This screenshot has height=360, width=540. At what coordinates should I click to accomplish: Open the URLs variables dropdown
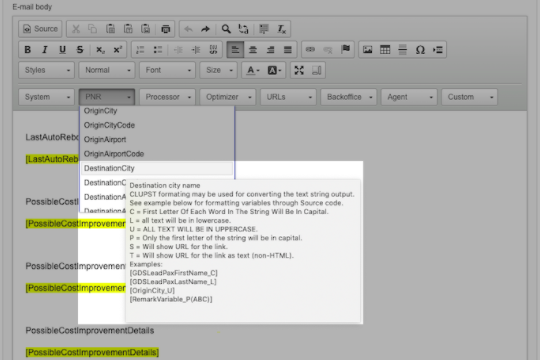point(288,97)
